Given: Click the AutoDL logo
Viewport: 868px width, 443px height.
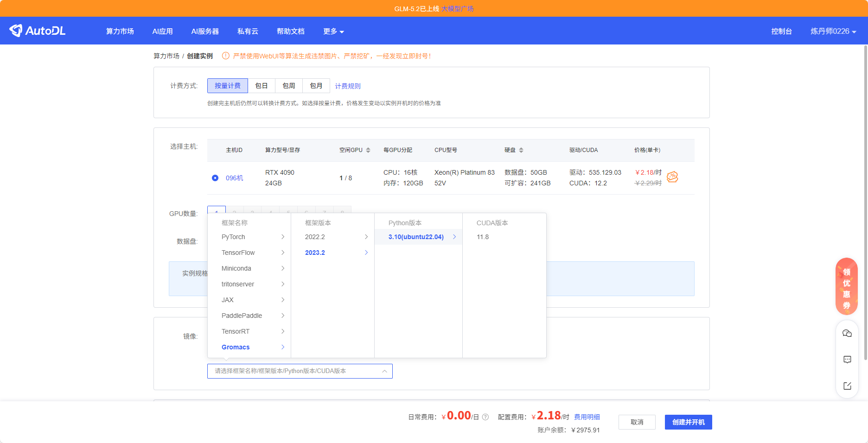Looking at the screenshot, I should (38, 31).
